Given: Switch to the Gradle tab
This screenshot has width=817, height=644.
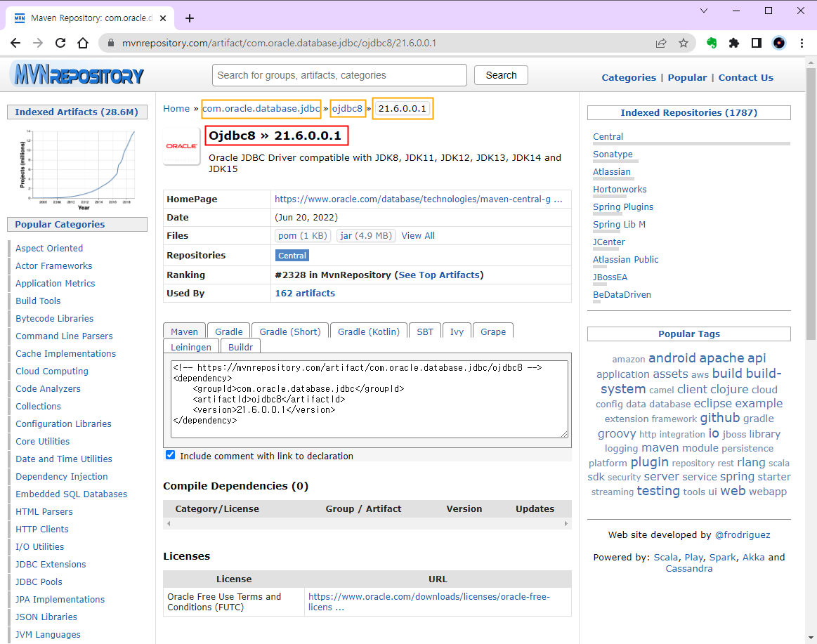Looking at the screenshot, I should point(229,331).
